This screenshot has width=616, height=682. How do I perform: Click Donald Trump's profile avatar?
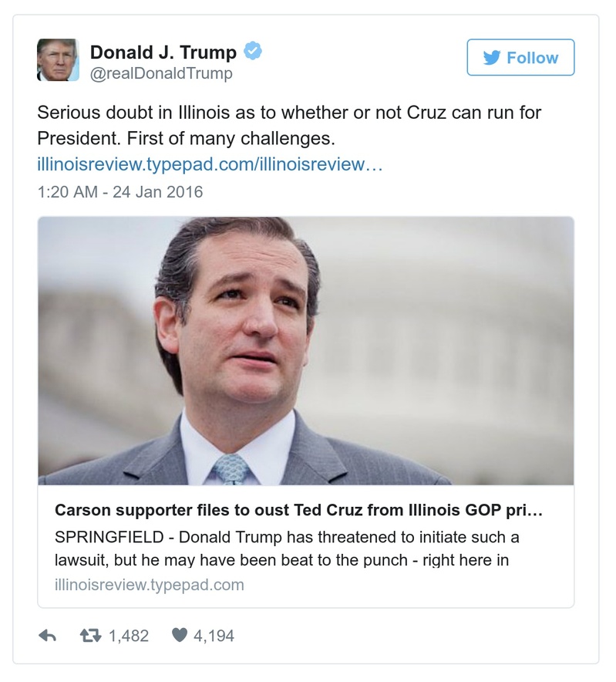click(58, 59)
